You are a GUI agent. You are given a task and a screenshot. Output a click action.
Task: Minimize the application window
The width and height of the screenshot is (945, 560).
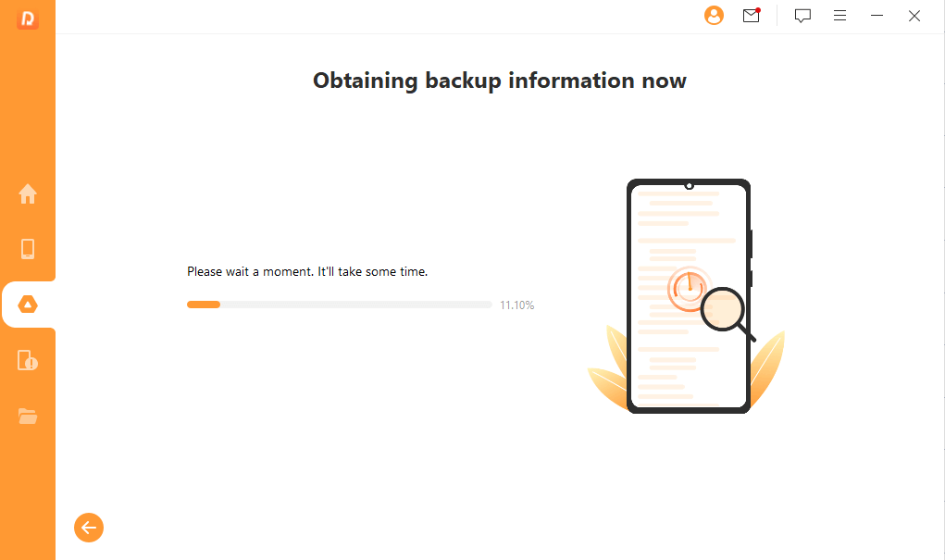[x=877, y=16]
